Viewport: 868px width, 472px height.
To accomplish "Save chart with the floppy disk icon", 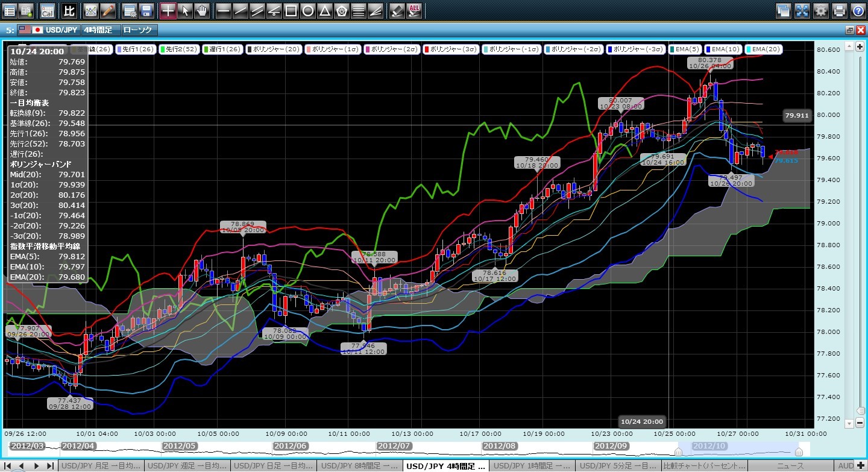I will 146,10.
